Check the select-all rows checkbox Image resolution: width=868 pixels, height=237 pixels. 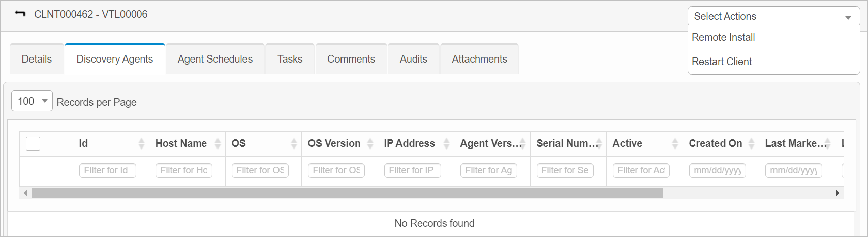click(x=33, y=144)
